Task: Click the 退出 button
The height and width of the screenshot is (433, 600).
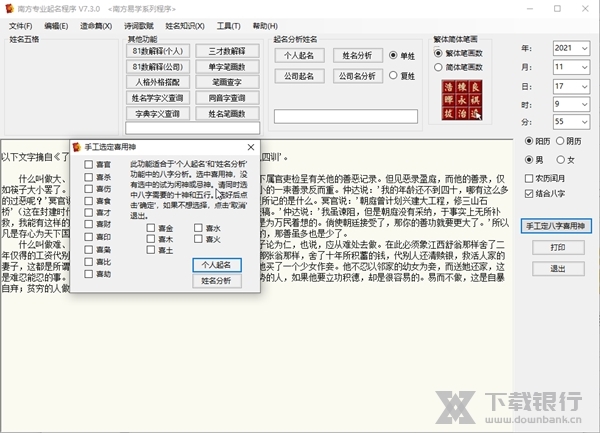Action: point(558,269)
